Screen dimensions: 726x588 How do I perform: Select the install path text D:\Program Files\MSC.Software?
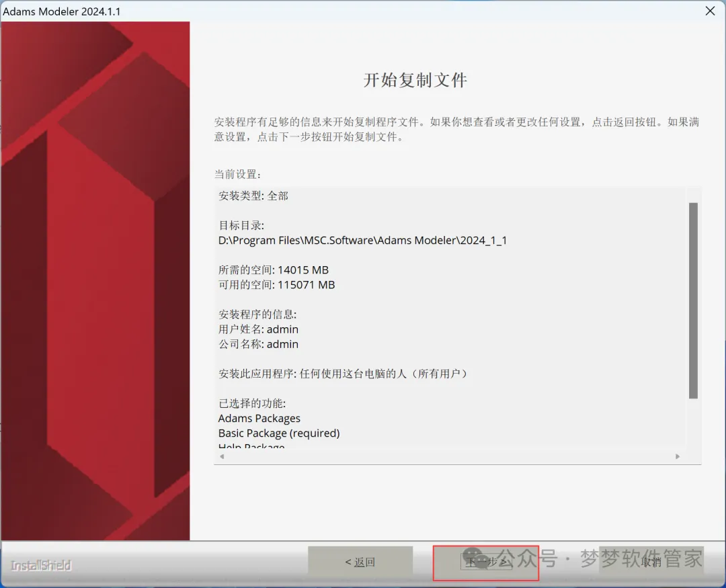point(362,241)
